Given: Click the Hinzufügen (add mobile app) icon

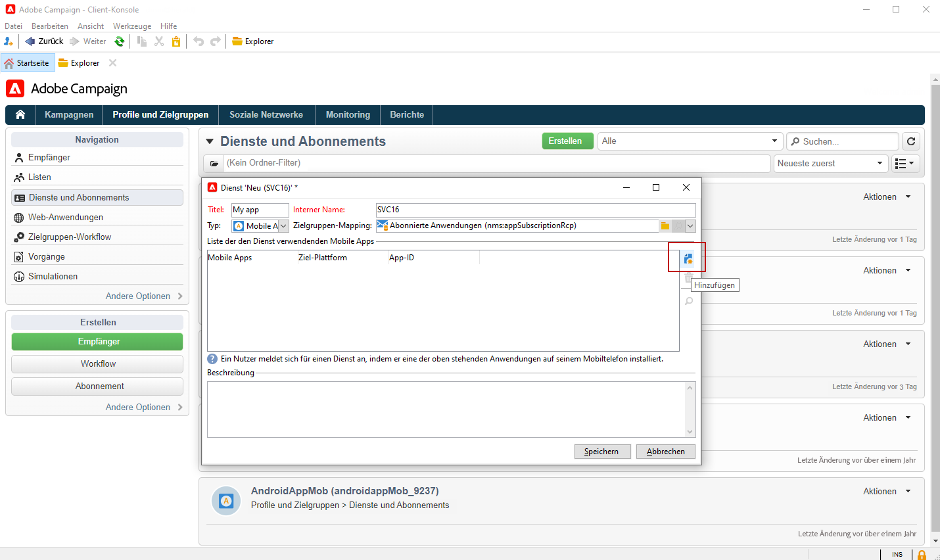Looking at the screenshot, I should (x=688, y=259).
